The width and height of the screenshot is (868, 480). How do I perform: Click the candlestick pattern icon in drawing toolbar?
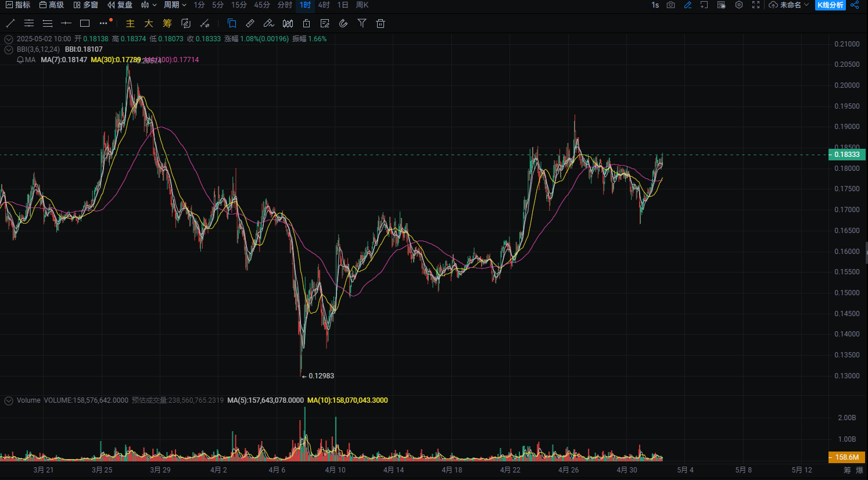pos(288,23)
